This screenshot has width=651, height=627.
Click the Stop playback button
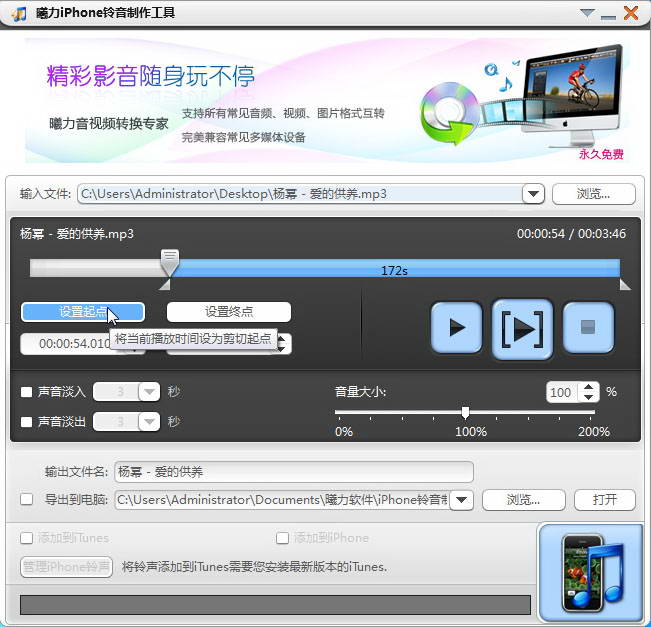pyautogui.click(x=588, y=328)
